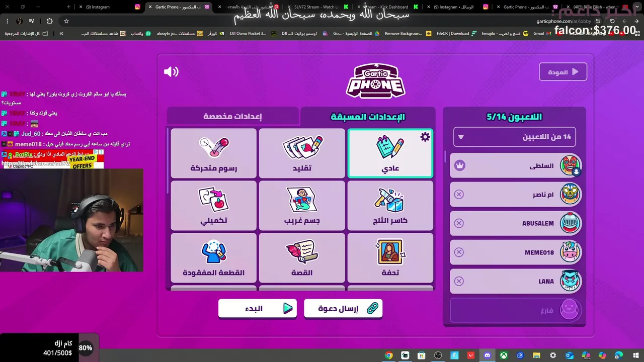
Task: Kick player ABUSALEM with the X icon
Action: (x=459, y=223)
